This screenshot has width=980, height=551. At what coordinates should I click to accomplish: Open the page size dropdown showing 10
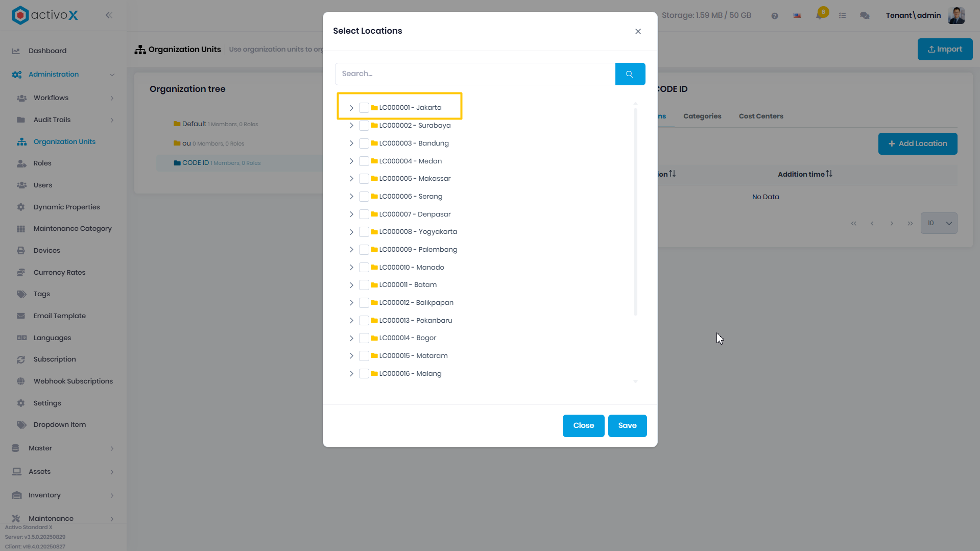coord(939,223)
